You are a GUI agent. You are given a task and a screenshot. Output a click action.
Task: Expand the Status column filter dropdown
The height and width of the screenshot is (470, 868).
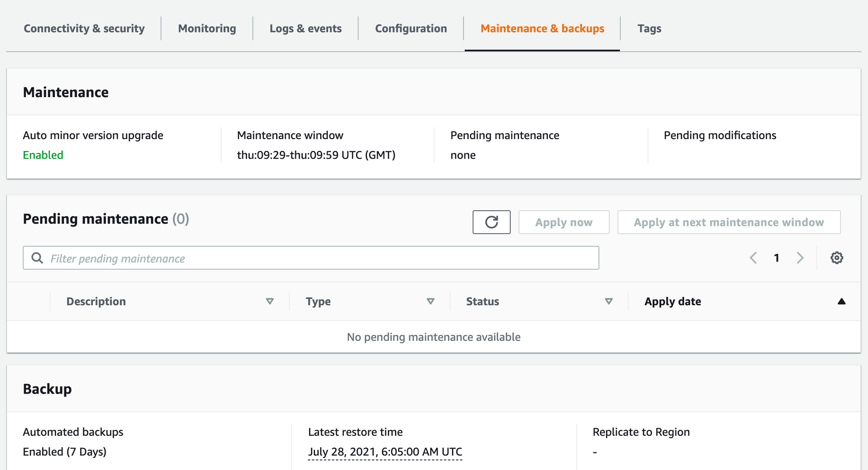[x=608, y=301]
